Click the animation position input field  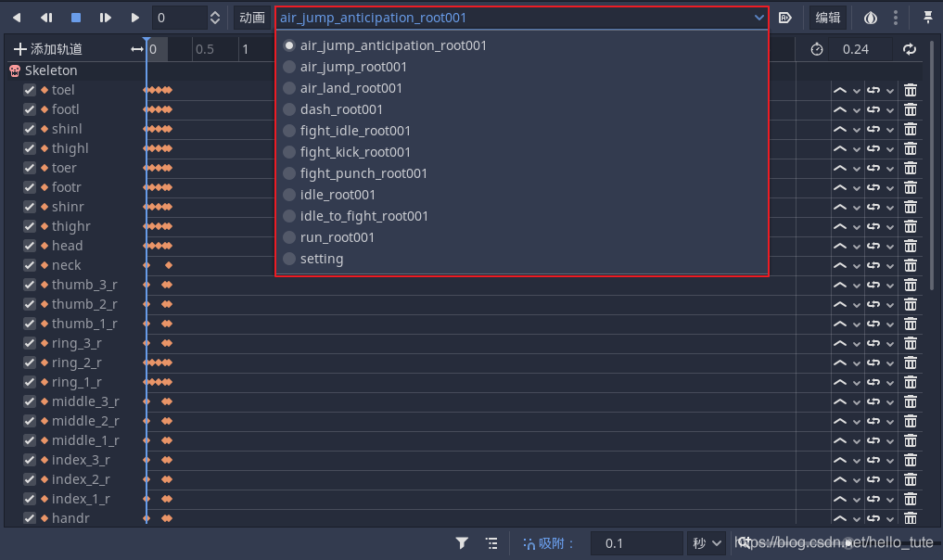[179, 18]
